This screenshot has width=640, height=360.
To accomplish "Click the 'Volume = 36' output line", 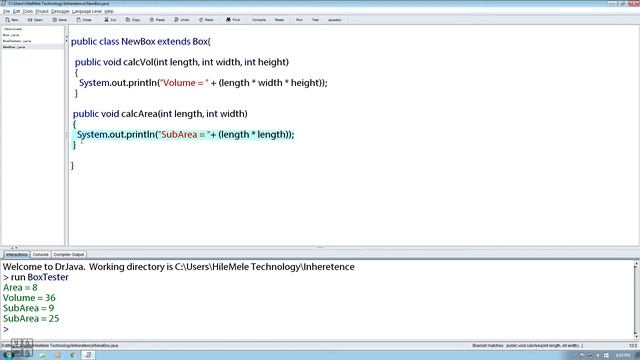I will 29,298.
